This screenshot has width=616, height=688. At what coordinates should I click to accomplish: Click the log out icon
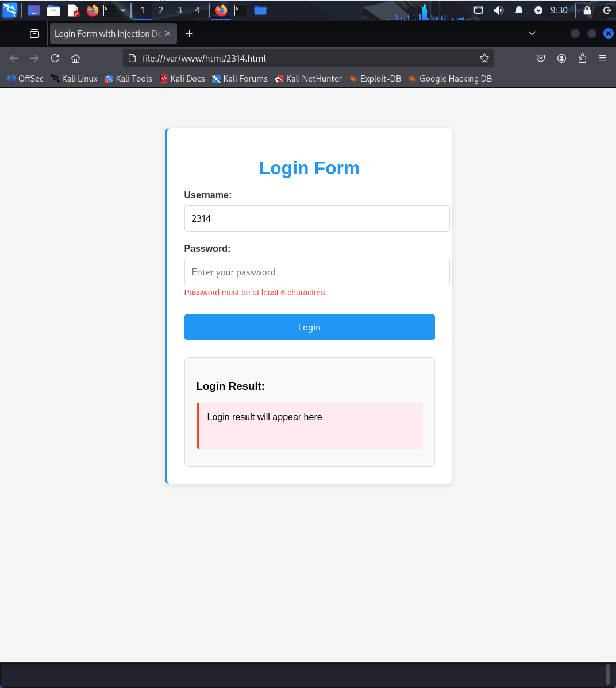(x=607, y=10)
